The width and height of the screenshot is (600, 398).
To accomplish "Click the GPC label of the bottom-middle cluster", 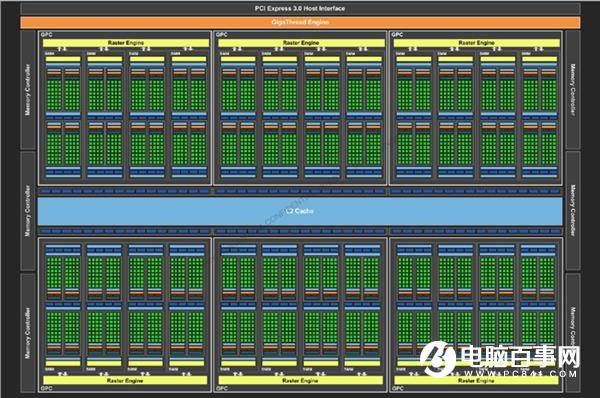I will click(x=222, y=388).
